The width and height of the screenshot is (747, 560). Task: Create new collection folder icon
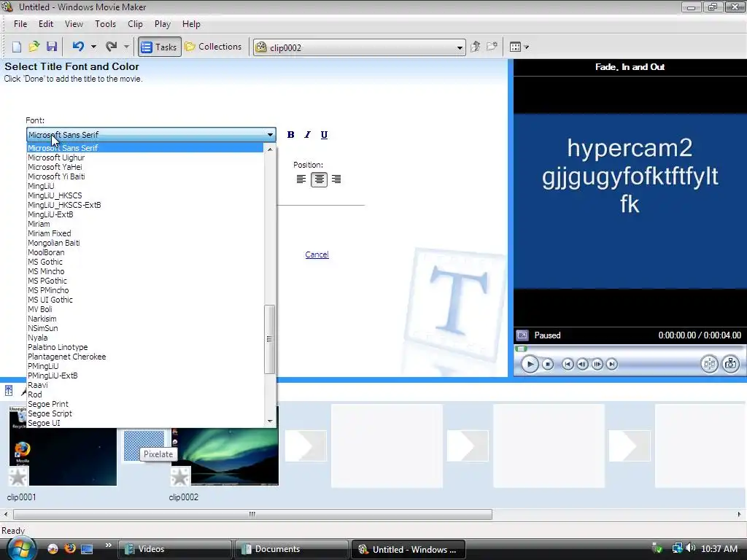click(492, 47)
